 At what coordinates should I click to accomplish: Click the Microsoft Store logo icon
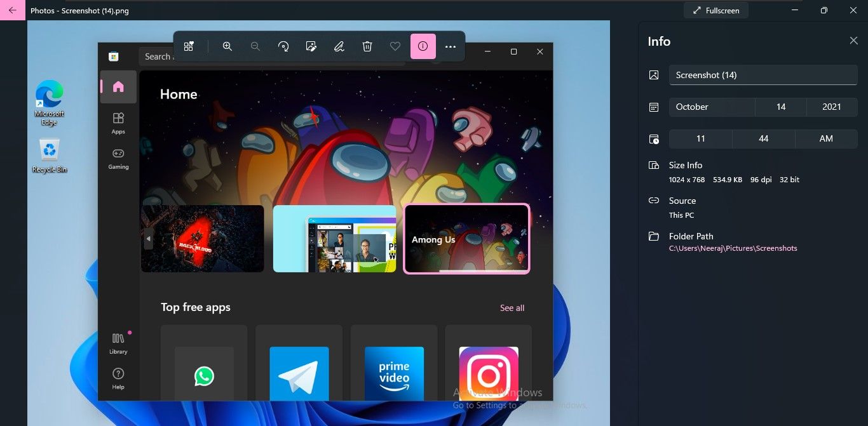114,57
